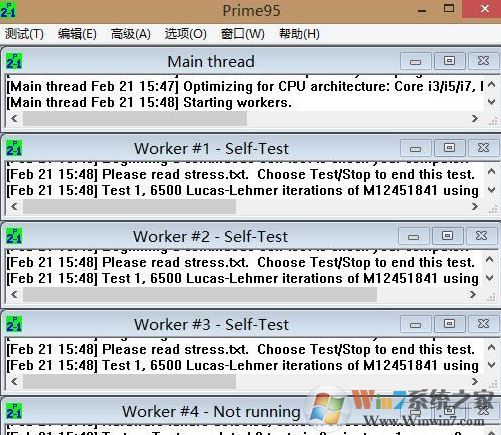501x435 pixels.
Task: Click Worker #3 'Test 1, 6500 Lucas-Lehmer' line
Action: (243, 365)
